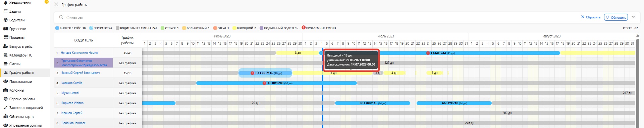This screenshot has width=644, height=128.
Task: Click the 29 дн gray bar in Борисов row
Action: [255, 103]
